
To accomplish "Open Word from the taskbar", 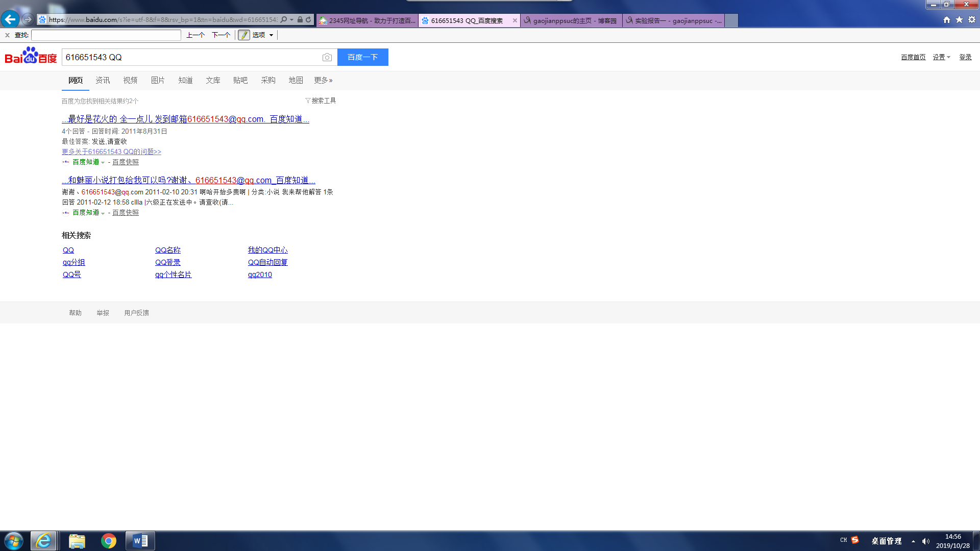I will [140, 541].
